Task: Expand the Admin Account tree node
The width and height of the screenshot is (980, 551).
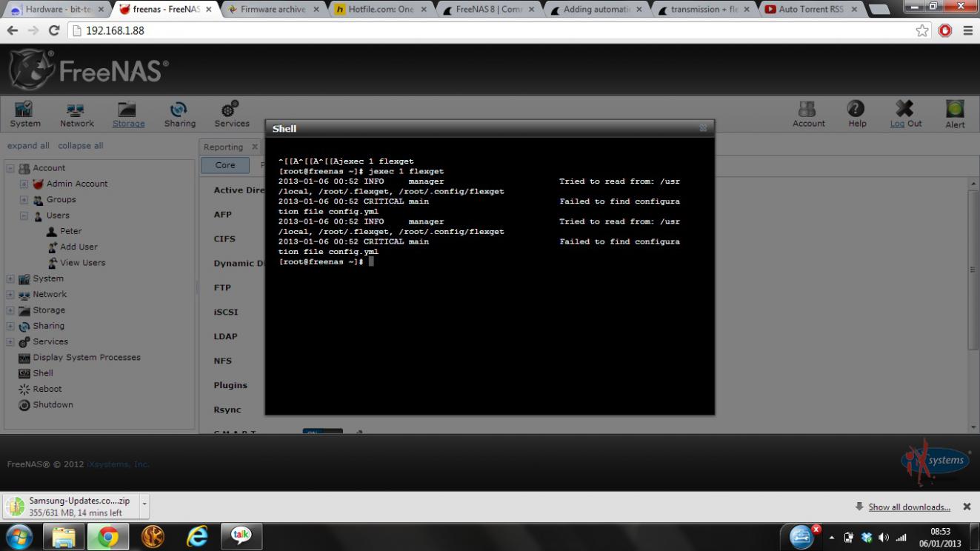Action: tap(24, 184)
